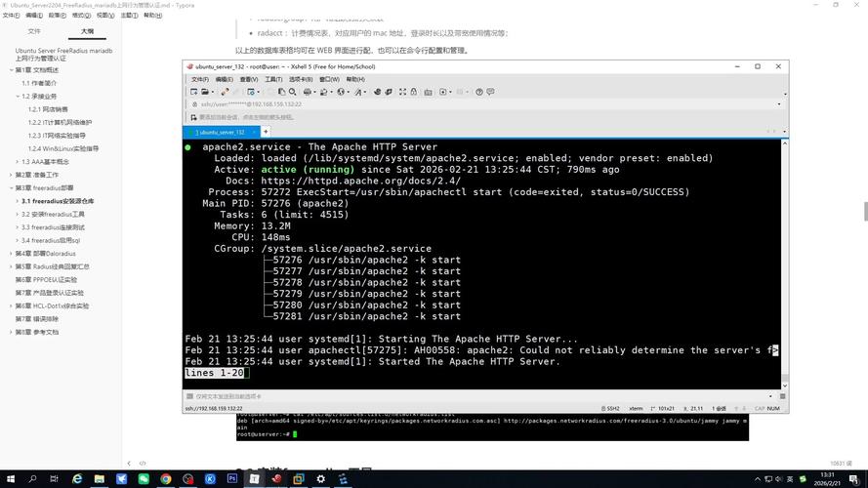Click the Ubuntu Server FreeRadius document title
Image resolution: width=868 pixels, height=488 pixels.
click(63, 55)
